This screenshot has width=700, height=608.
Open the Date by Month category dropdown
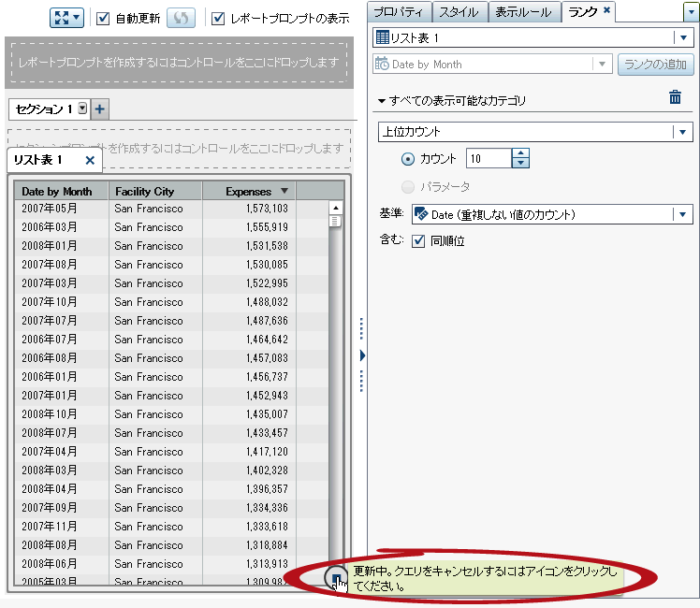coord(602,64)
